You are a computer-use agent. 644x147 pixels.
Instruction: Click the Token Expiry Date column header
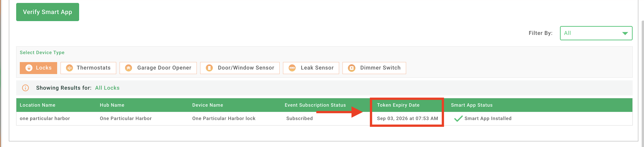point(398,105)
